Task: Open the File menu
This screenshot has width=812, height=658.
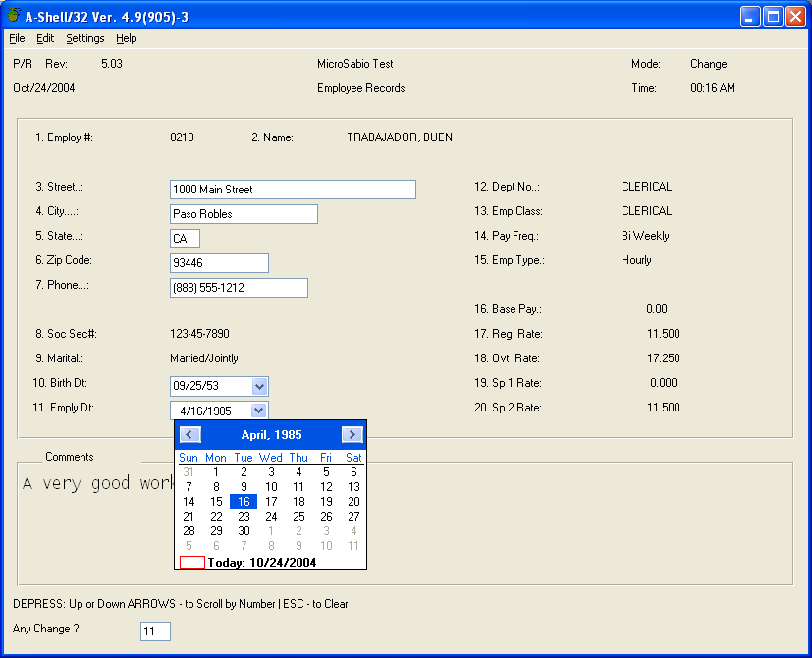Action: pyautogui.click(x=17, y=38)
